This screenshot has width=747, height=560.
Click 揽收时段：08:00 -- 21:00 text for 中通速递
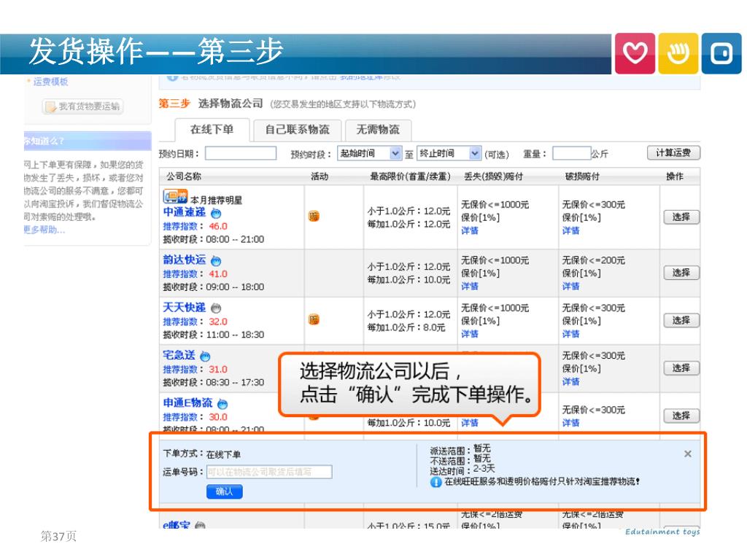[214, 239]
